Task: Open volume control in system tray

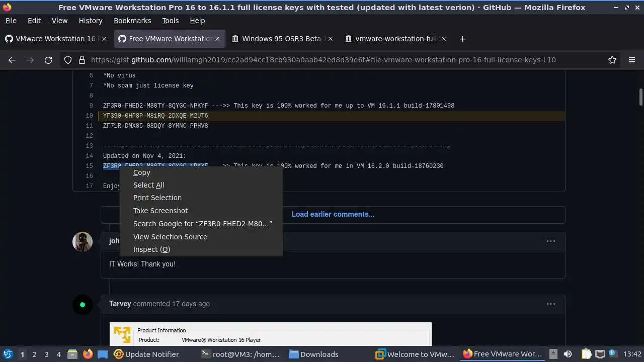Action: (x=568, y=354)
